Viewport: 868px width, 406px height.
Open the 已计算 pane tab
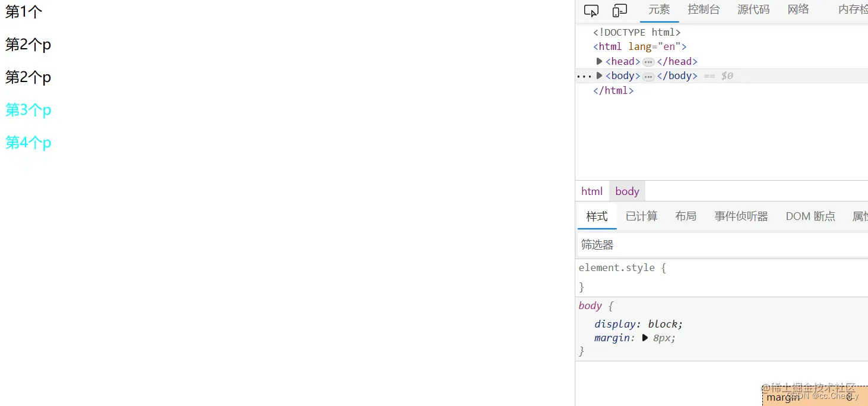coord(641,216)
